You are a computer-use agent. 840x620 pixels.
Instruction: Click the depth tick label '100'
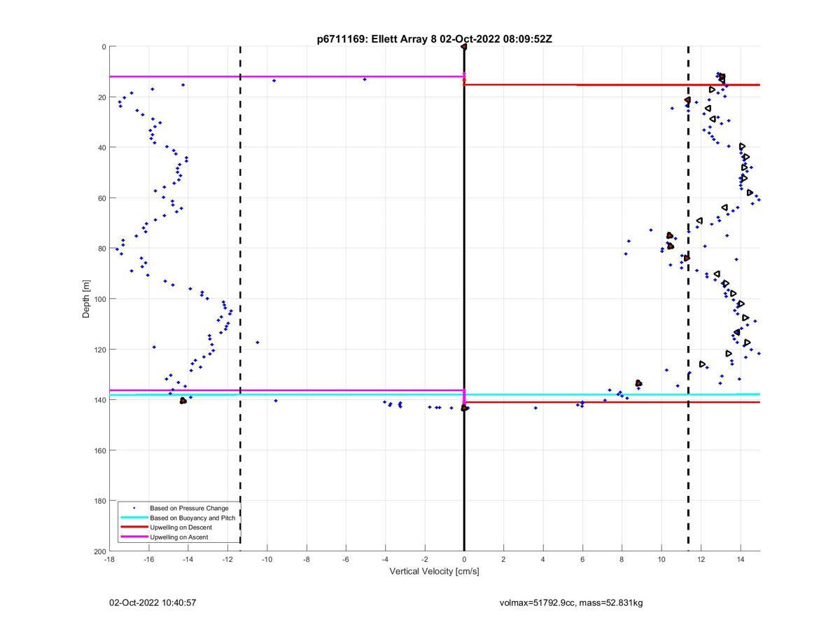(x=99, y=299)
